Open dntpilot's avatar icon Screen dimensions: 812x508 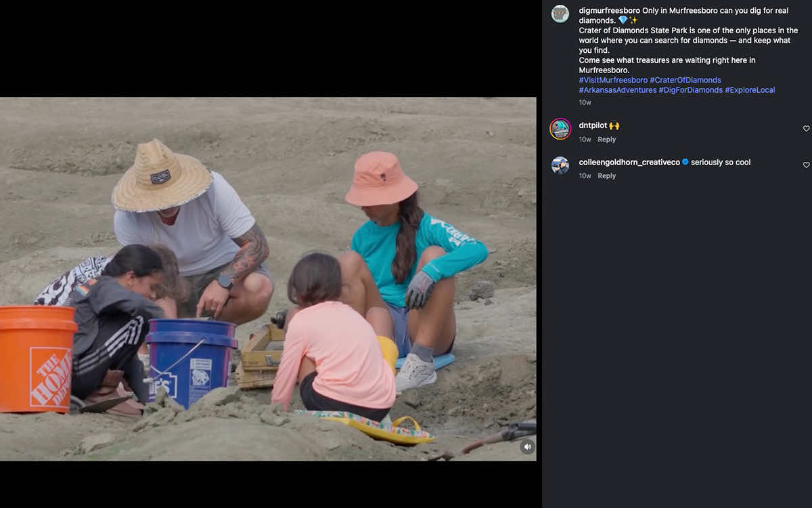point(560,129)
